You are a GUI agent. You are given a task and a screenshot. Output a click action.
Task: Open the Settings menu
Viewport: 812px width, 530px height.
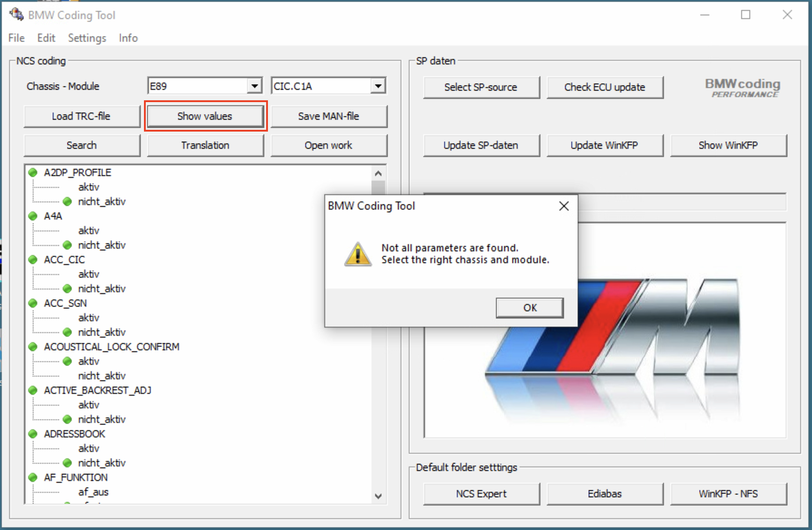(x=87, y=38)
